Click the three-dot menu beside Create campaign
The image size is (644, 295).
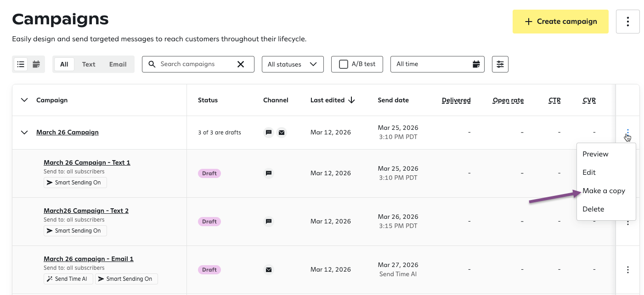point(627,22)
